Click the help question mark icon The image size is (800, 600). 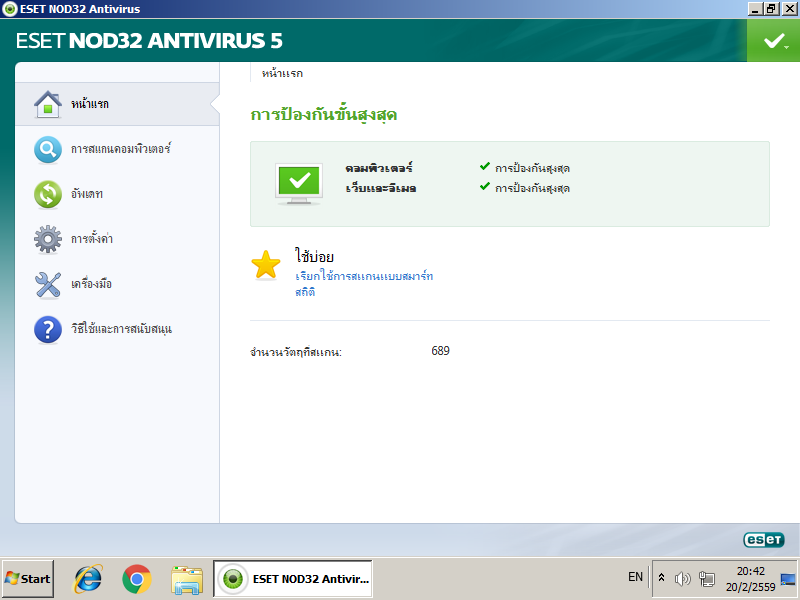(x=48, y=329)
